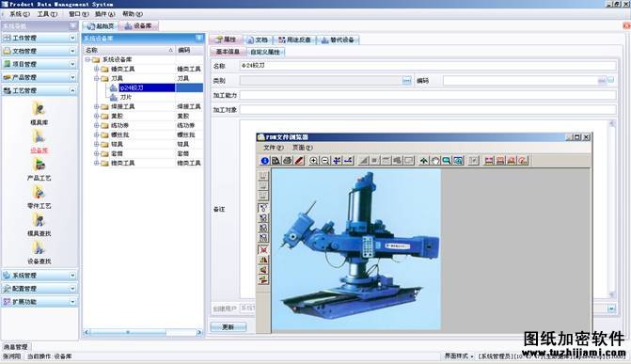Viewport: 631px width, 364px height.
Task: Open the 设备查找 sidebar icon
Action: pyautogui.click(x=39, y=248)
